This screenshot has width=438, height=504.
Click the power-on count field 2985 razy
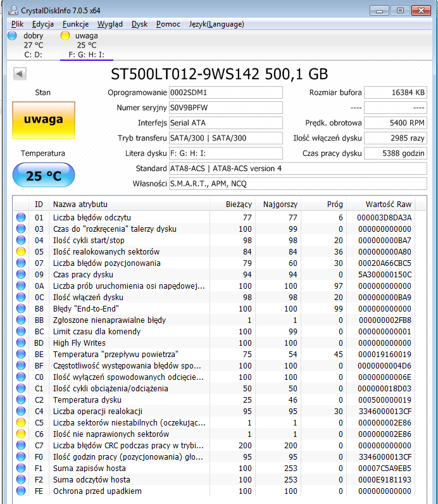click(x=396, y=138)
